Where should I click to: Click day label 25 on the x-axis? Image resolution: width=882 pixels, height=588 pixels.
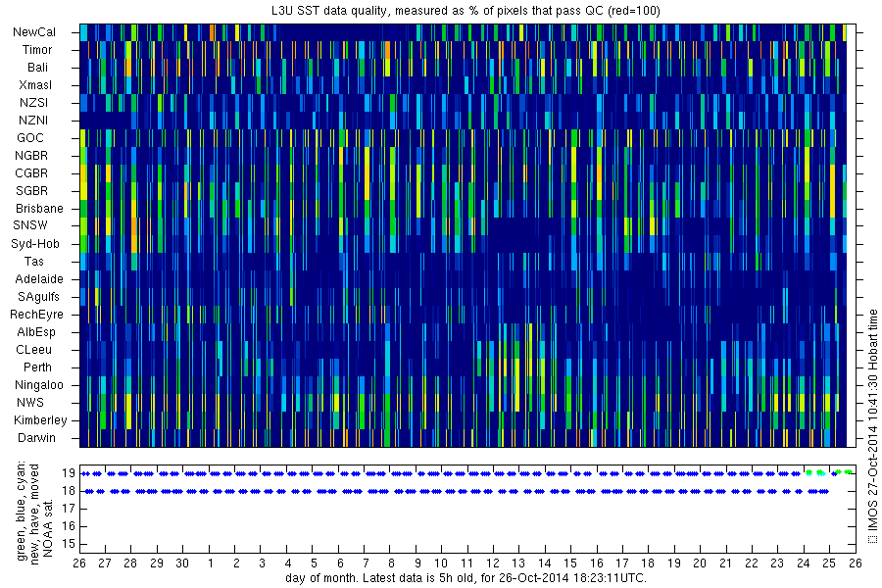tap(828, 563)
